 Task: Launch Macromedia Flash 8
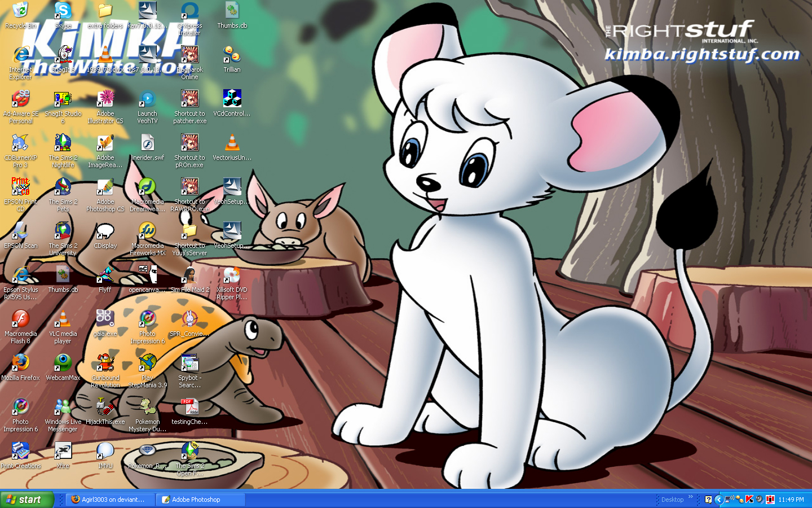[20, 327]
